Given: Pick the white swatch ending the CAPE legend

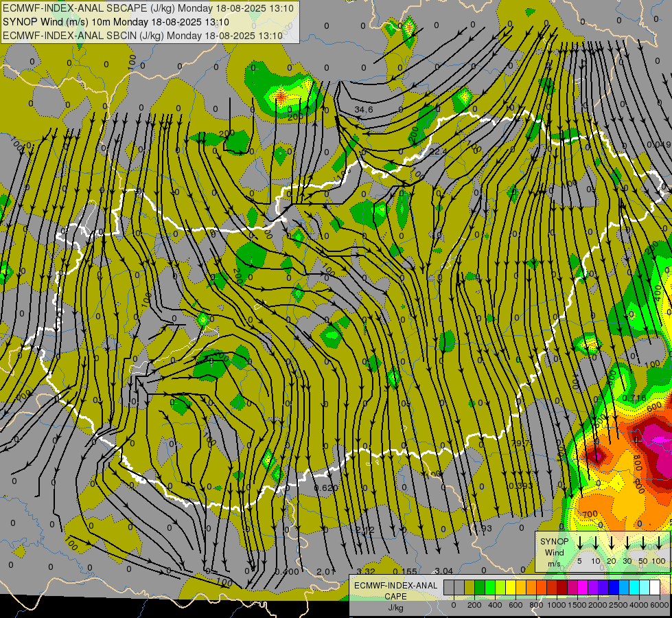Looking at the screenshot, I should tap(655, 588).
